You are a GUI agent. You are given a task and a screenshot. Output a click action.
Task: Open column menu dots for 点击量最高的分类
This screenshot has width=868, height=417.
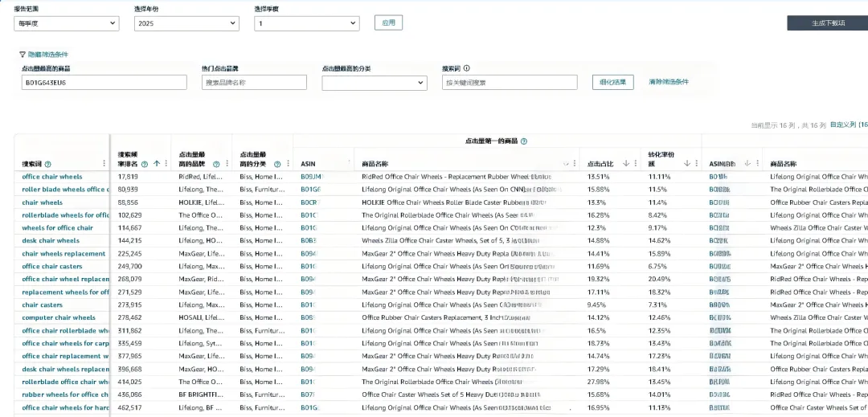pos(288,164)
